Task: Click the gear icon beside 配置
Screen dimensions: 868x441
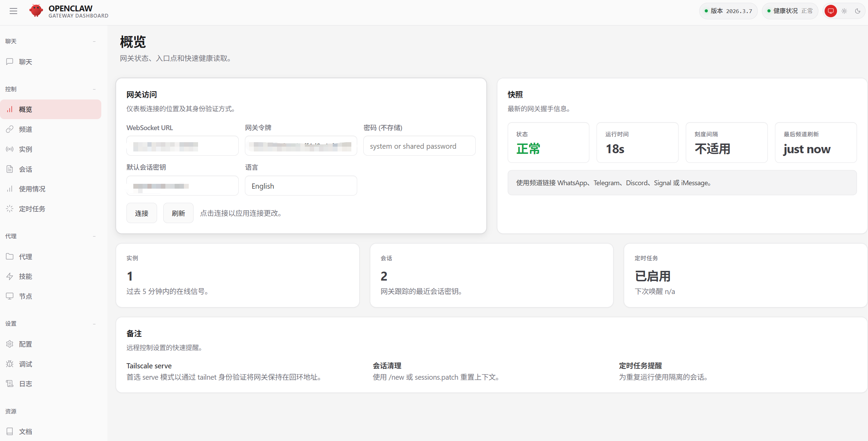Action: 10,344
